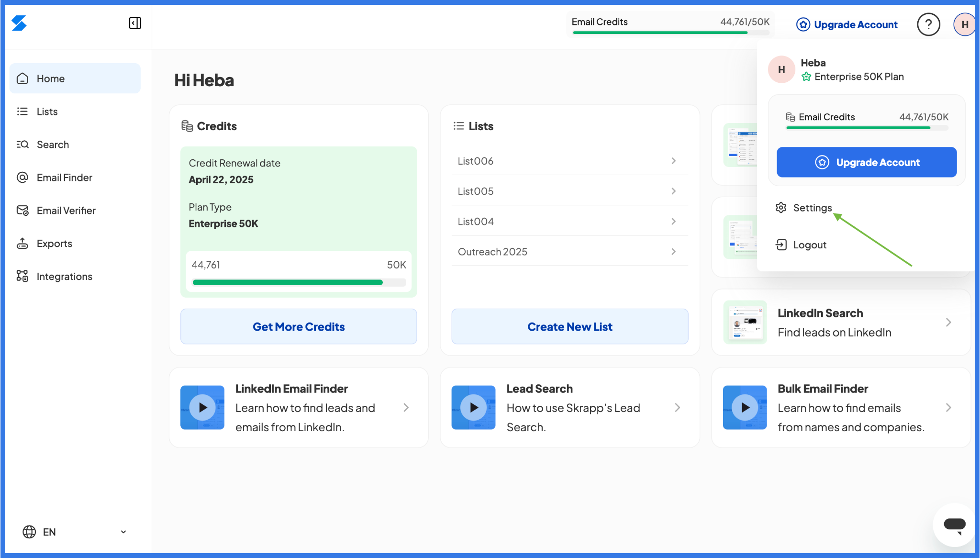Open Search in the sidebar

(x=75, y=145)
